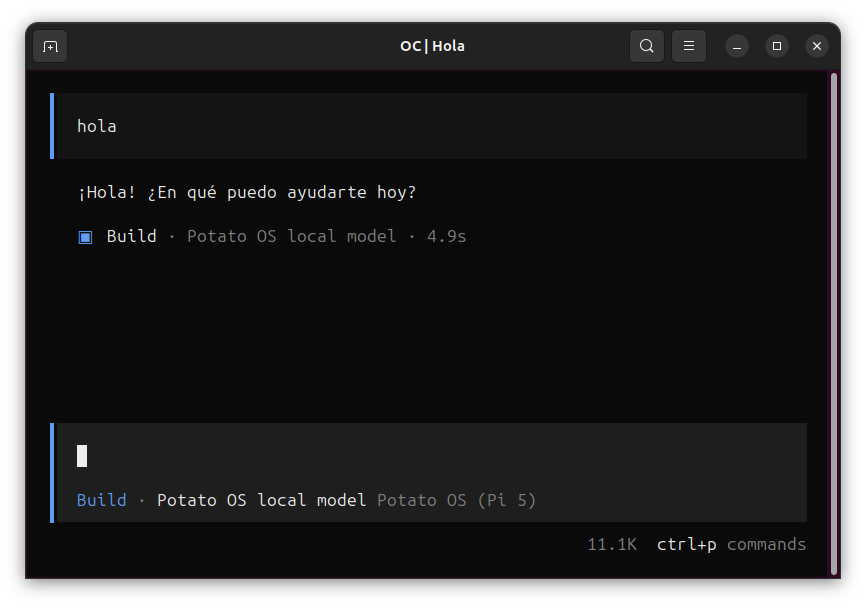
Task: Click the blue Build square icon
Action: [85, 237]
